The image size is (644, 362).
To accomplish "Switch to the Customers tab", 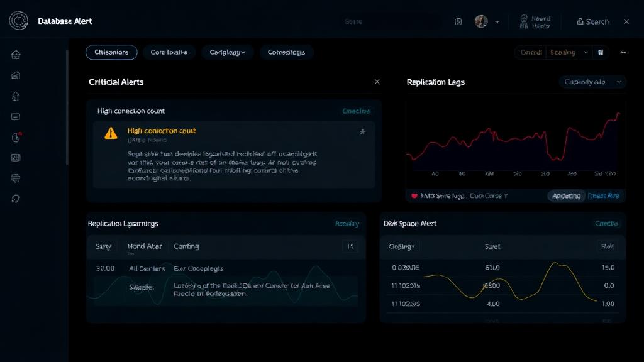I will coord(111,52).
